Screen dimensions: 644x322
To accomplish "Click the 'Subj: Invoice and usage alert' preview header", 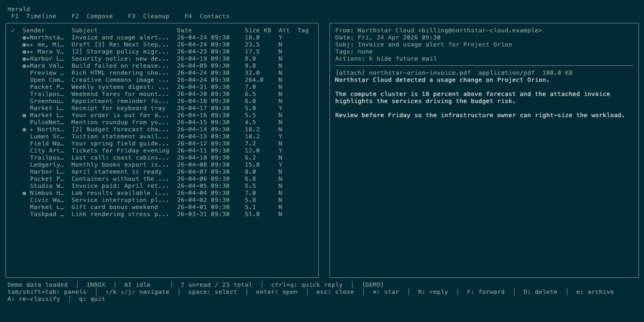I will pos(424,45).
